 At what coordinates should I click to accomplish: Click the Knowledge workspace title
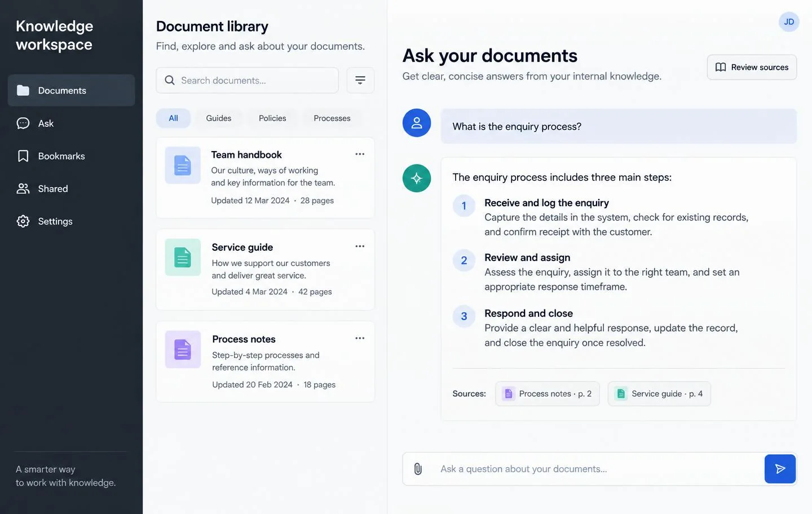54,35
